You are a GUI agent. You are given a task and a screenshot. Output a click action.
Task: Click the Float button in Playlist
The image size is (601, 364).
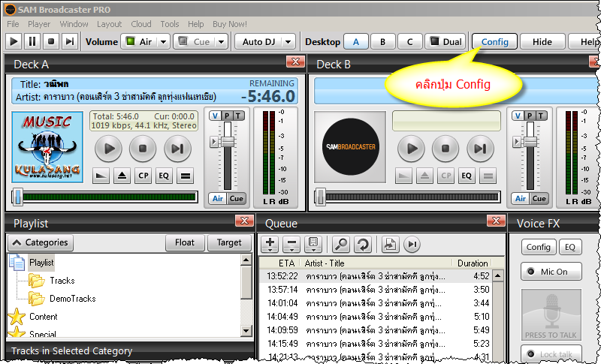tap(185, 242)
